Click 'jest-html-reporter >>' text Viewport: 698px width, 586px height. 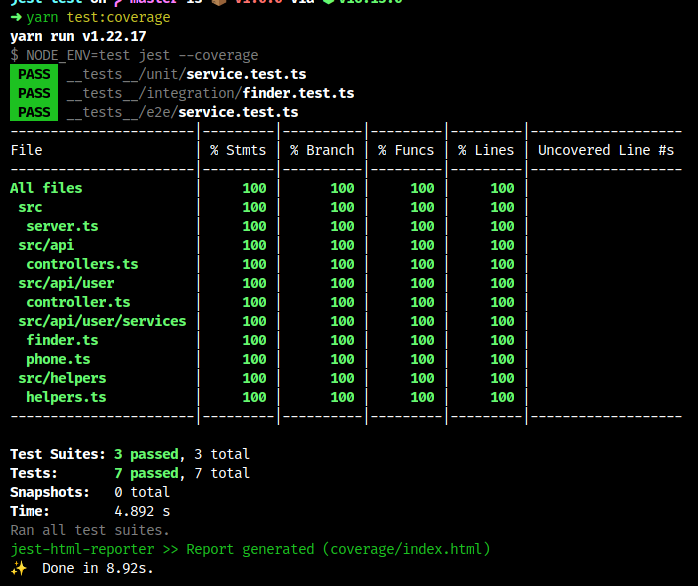94,549
